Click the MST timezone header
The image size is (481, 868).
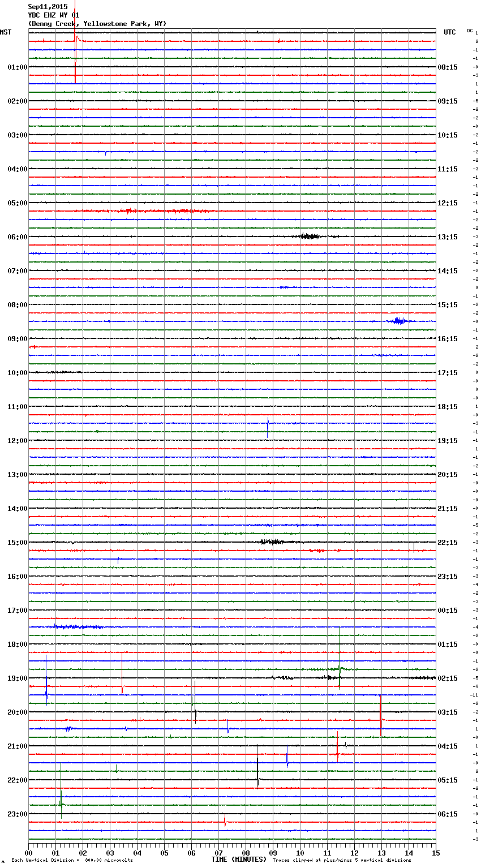[6, 32]
